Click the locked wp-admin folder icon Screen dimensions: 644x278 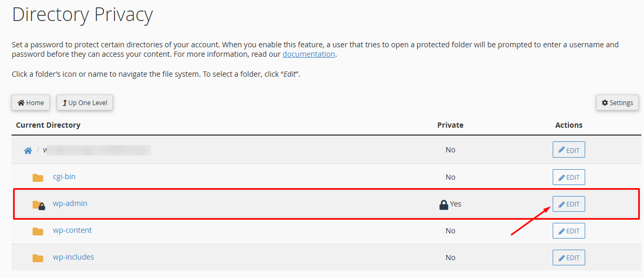coord(38,205)
